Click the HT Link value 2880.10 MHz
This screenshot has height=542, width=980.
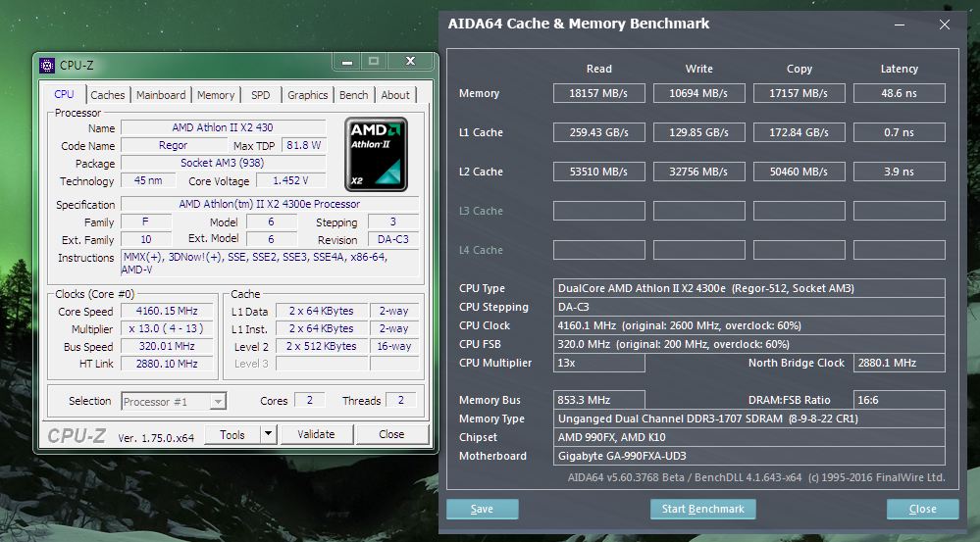pyautogui.click(x=167, y=364)
